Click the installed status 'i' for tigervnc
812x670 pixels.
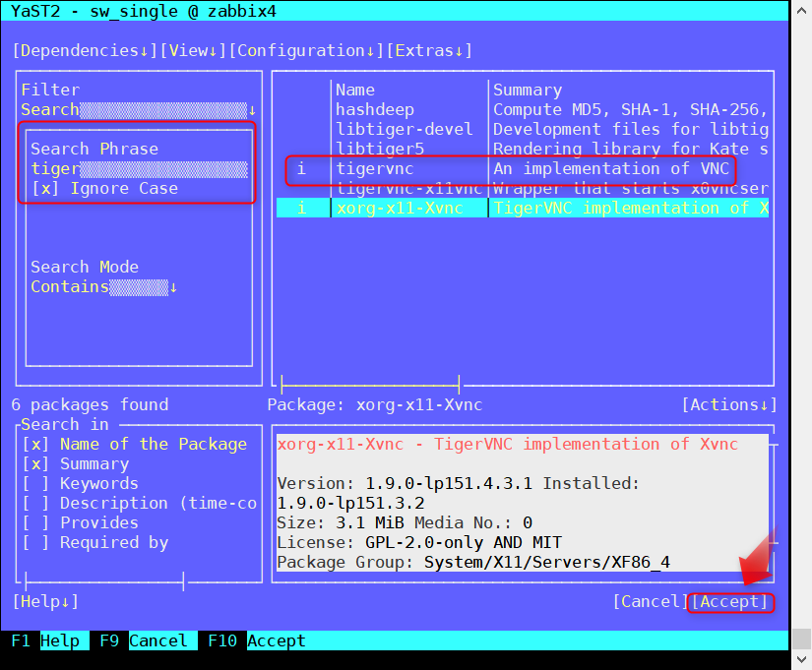[301, 169]
